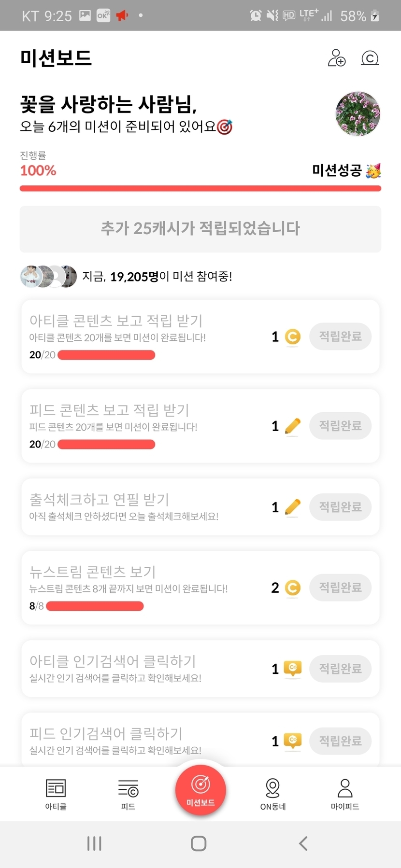Tap the pencil icon on 출석체크 mission
This screenshot has height=868, width=401.
tap(292, 507)
